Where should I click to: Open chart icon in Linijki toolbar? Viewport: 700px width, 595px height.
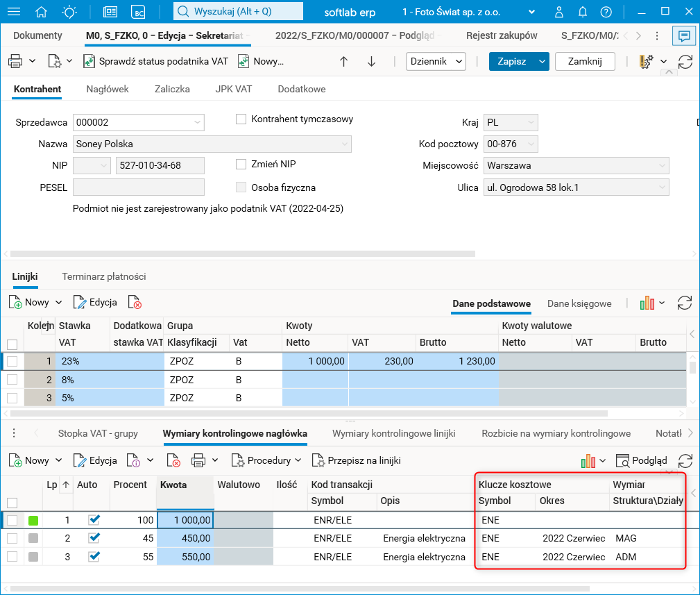(x=647, y=303)
